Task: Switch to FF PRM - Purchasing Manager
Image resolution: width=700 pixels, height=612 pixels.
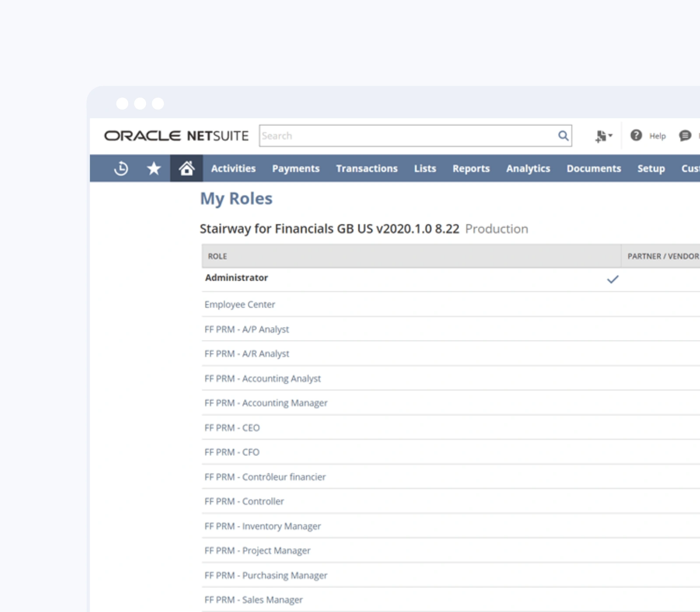Action: tap(266, 575)
